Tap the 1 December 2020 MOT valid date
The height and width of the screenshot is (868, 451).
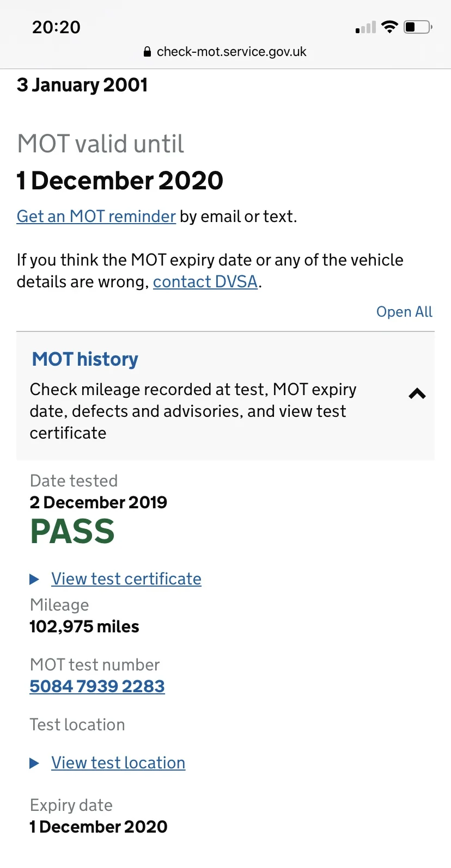coord(120,181)
